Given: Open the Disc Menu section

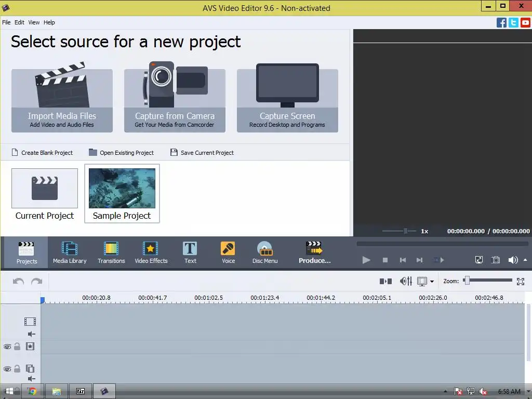Looking at the screenshot, I should [x=265, y=253].
